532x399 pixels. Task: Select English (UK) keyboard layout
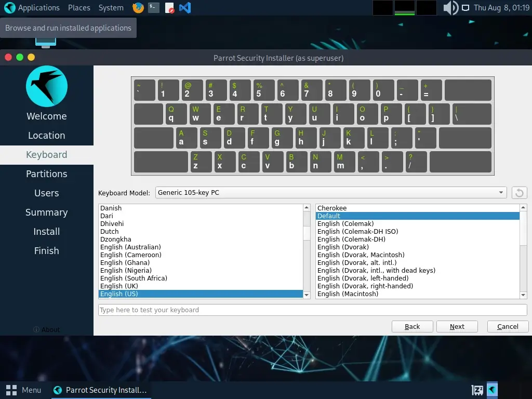tap(119, 286)
